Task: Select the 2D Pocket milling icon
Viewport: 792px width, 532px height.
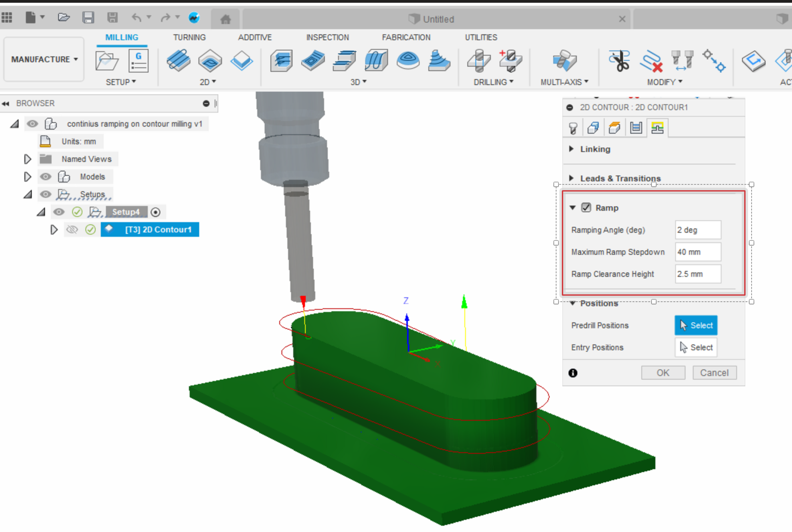Action: point(210,61)
